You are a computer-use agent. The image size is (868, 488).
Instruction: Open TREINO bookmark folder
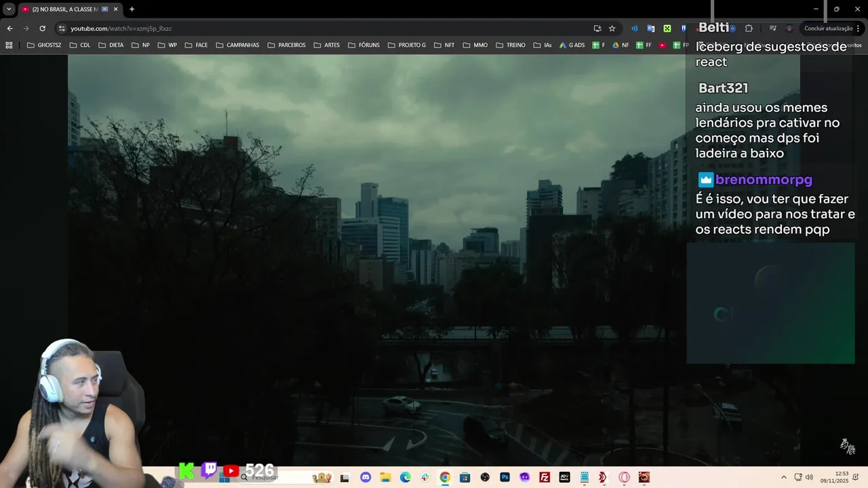(x=511, y=45)
